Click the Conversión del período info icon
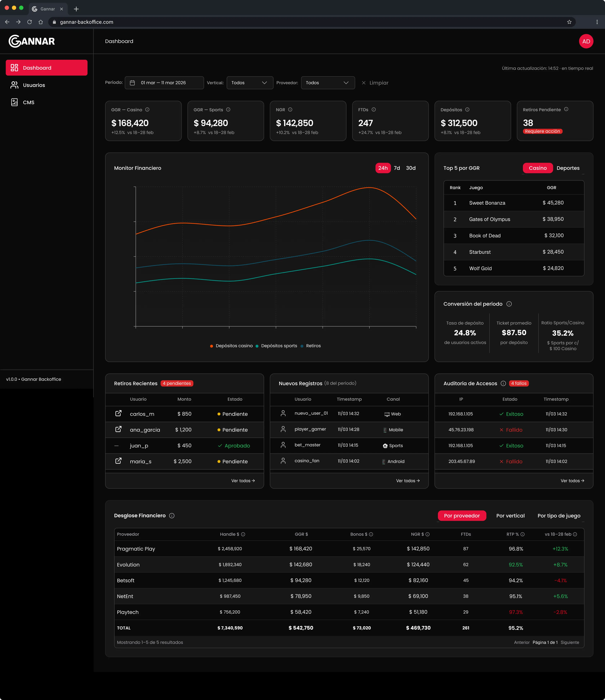This screenshot has width=605, height=700. (x=509, y=304)
